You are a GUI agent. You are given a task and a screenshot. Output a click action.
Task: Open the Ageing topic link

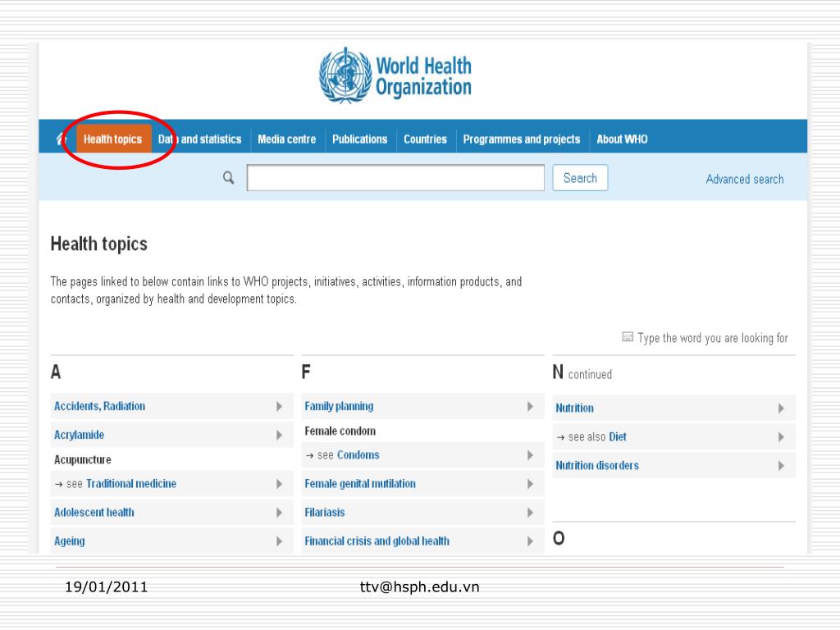coord(70,541)
